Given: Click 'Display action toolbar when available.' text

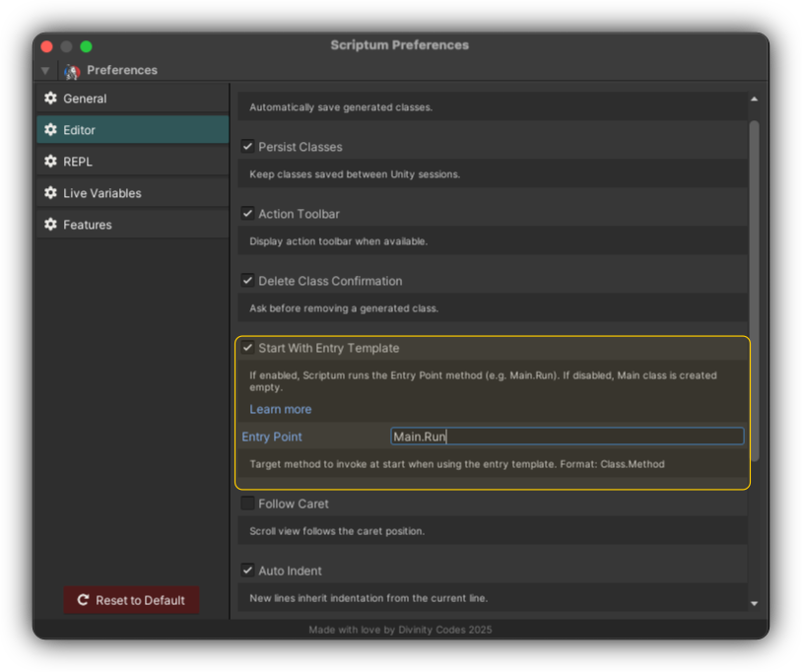Looking at the screenshot, I should 339,241.
